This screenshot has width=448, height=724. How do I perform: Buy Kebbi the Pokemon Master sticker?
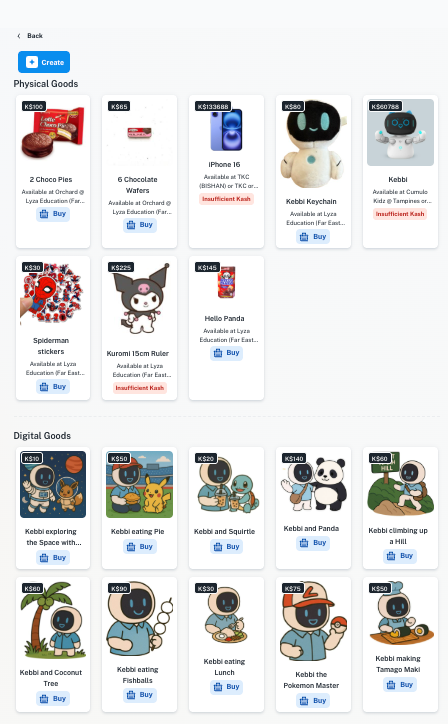313,700
